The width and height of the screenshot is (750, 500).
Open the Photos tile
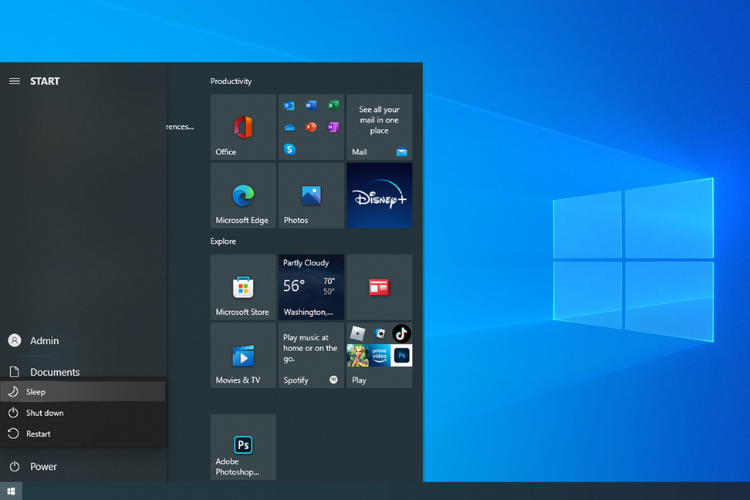pos(311,195)
